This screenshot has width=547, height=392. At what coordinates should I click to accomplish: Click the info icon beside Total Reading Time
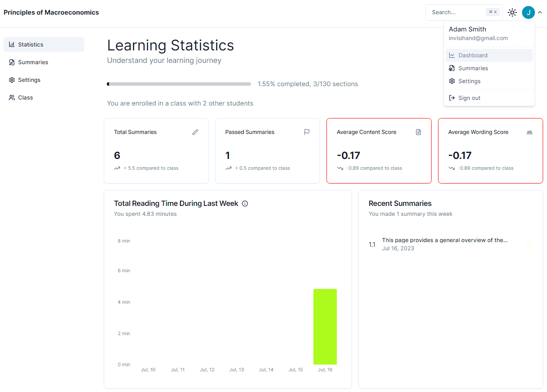[x=245, y=204]
